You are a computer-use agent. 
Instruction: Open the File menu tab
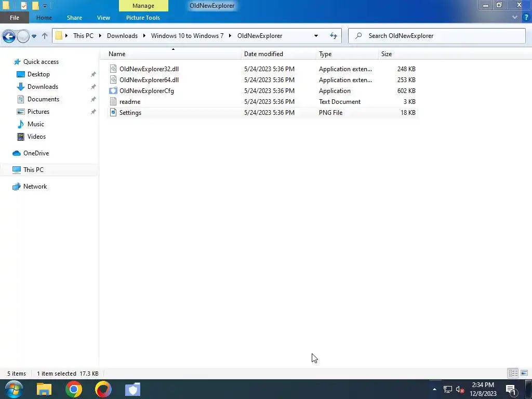click(14, 18)
